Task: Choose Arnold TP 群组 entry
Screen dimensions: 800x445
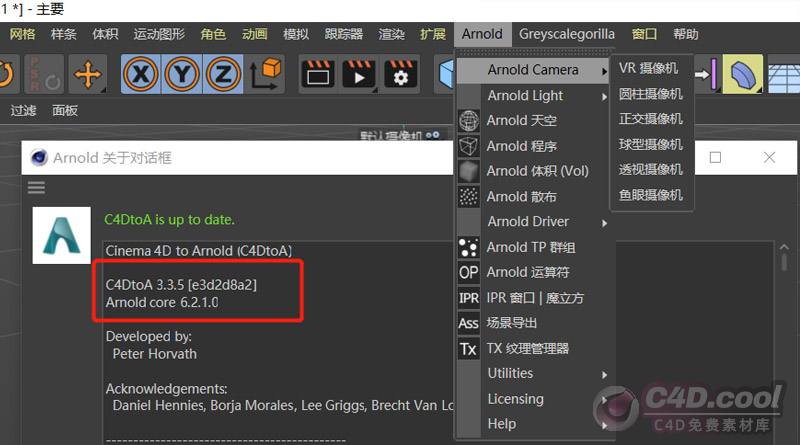Action: [x=531, y=247]
